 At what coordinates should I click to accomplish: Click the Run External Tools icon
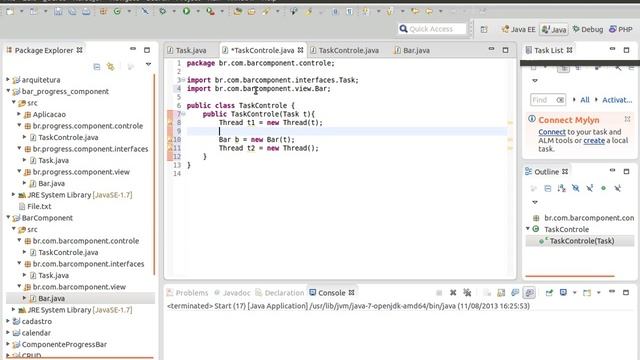211,11
